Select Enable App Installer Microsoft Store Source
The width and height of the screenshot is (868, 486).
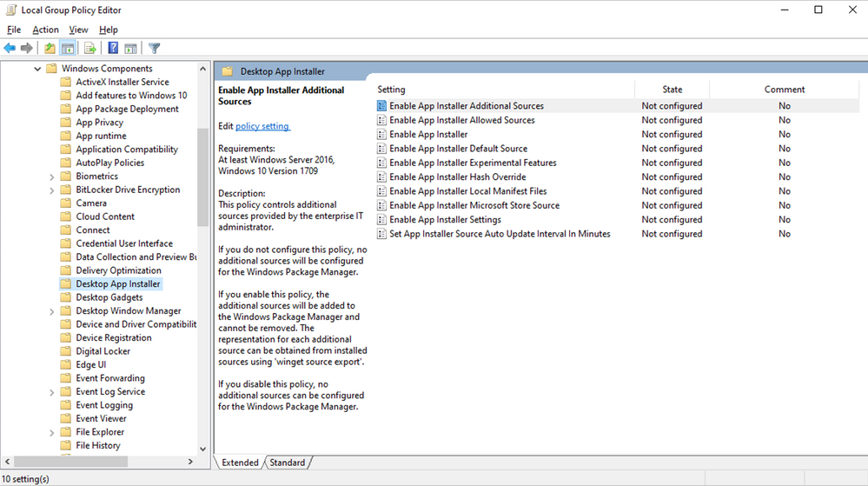point(474,205)
